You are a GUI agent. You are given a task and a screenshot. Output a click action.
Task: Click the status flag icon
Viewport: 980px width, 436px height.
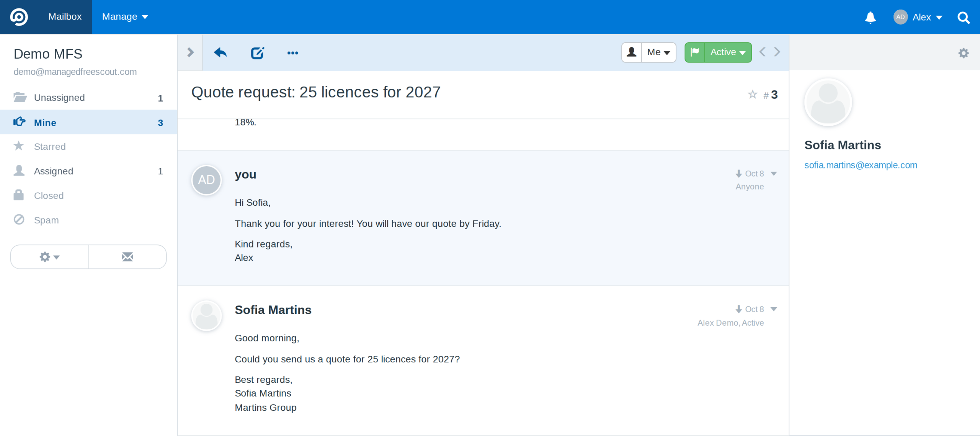(695, 52)
